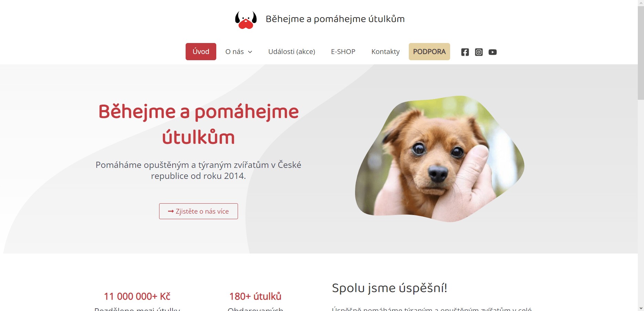
Task: Click the puppy photo
Action: 439,159
